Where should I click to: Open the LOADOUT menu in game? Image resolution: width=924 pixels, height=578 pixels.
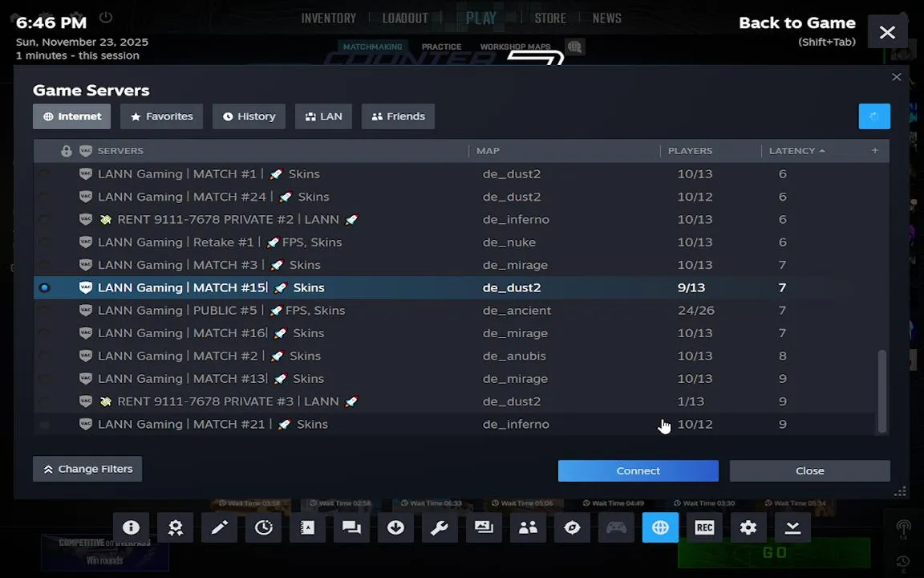405,18
